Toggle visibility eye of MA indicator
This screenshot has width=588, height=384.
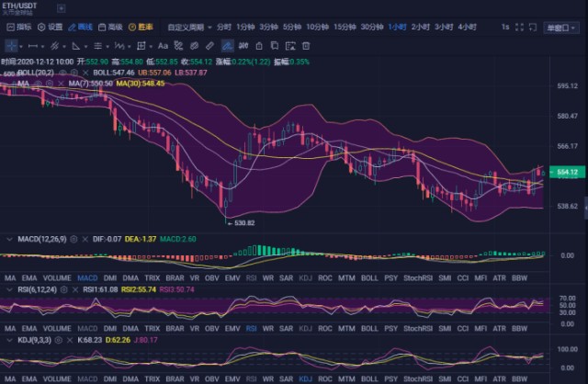click(x=38, y=84)
